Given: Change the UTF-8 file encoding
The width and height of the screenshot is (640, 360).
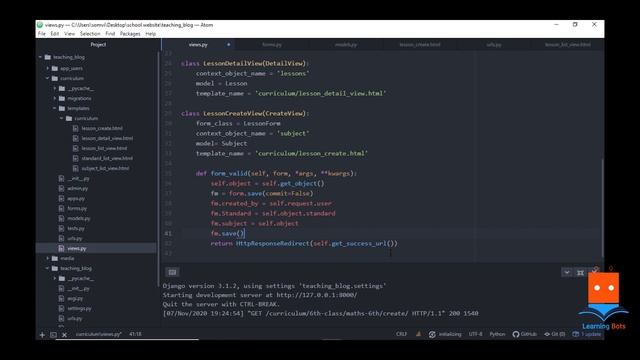Looking at the screenshot, I should coord(475,334).
